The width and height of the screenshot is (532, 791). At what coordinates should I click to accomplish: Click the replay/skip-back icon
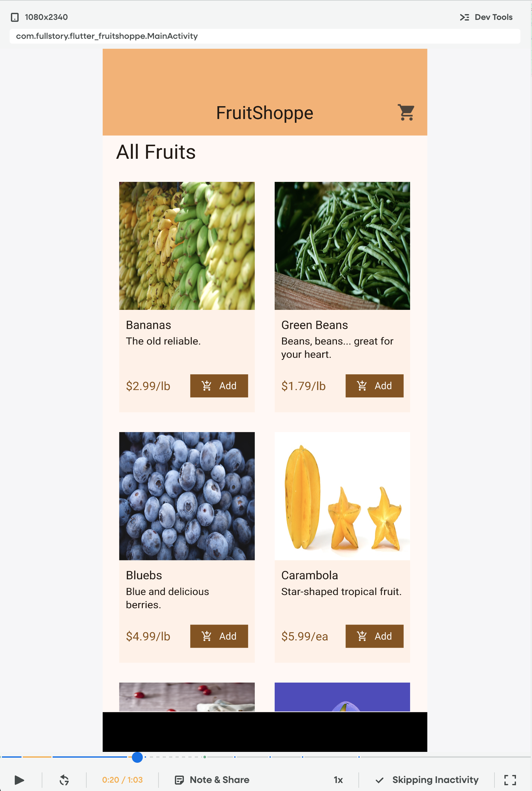64,780
